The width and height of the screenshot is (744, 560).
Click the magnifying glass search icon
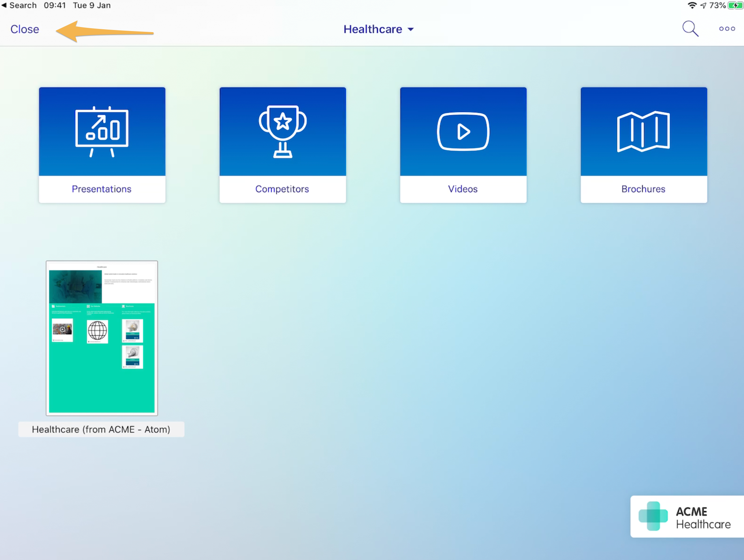tap(690, 29)
